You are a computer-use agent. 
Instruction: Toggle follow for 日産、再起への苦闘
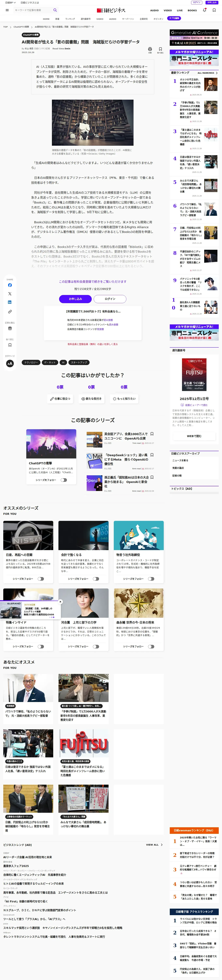coord(40,579)
